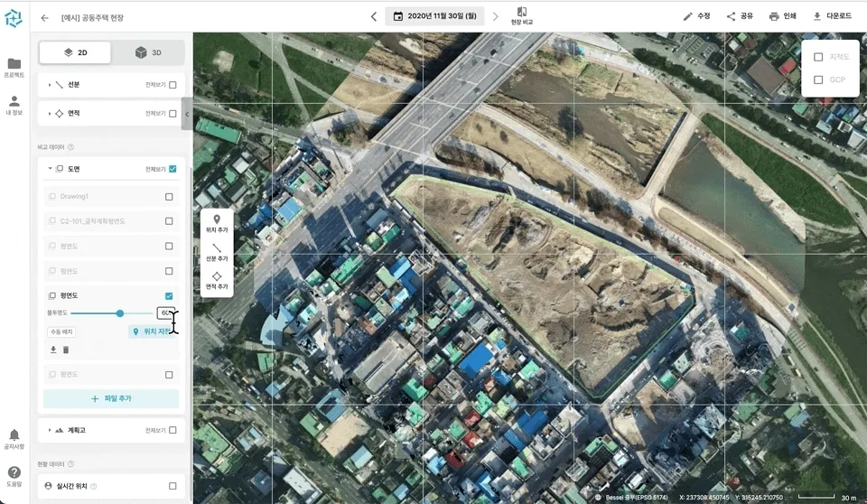
Task: Click 인쇄 print button
Action: coord(782,16)
